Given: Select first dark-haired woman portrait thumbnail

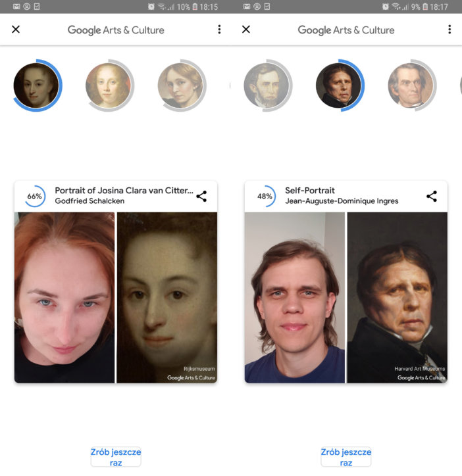Looking at the screenshot, I should coord(37,85).
